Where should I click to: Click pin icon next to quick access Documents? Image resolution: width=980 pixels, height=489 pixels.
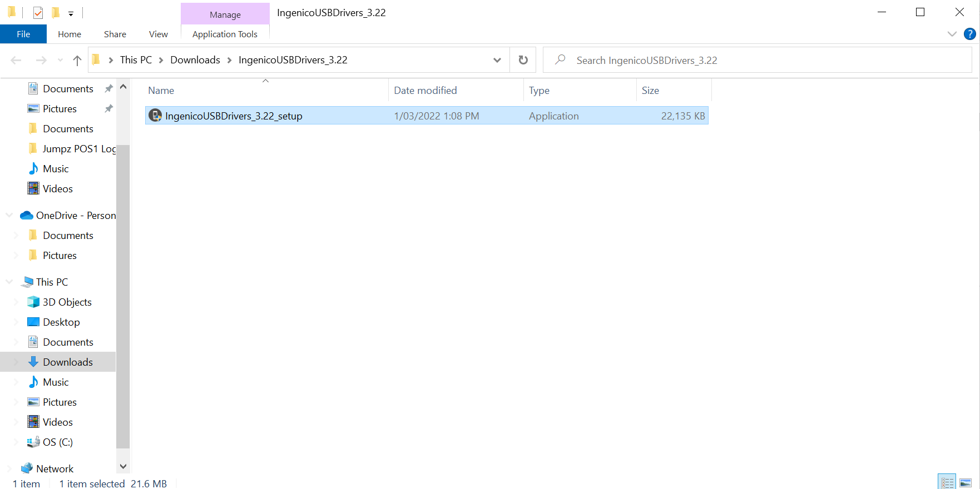(108, 88)
